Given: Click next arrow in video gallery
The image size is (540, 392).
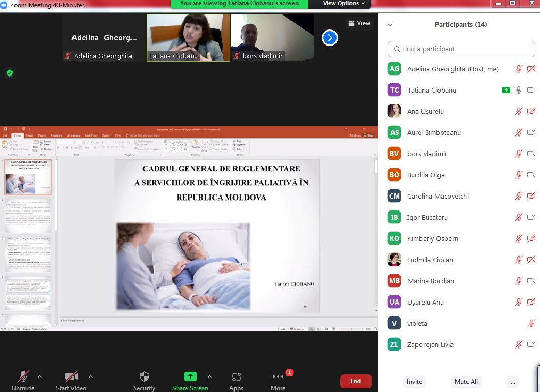Looking at the screenshot, I should pyautogui.click(x=330, y=38).
